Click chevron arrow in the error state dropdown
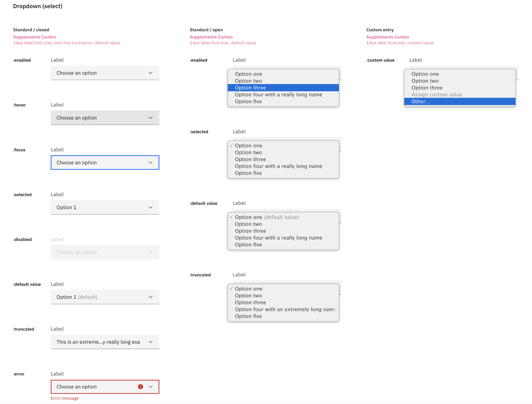 pyautogui.click(x=150, y=386)
